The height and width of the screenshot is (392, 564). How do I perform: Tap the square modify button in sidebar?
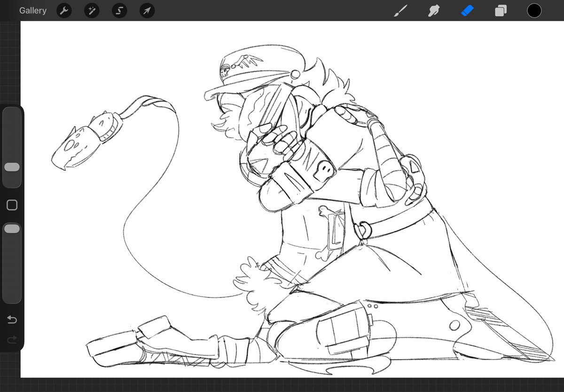(x=12, y=205)
